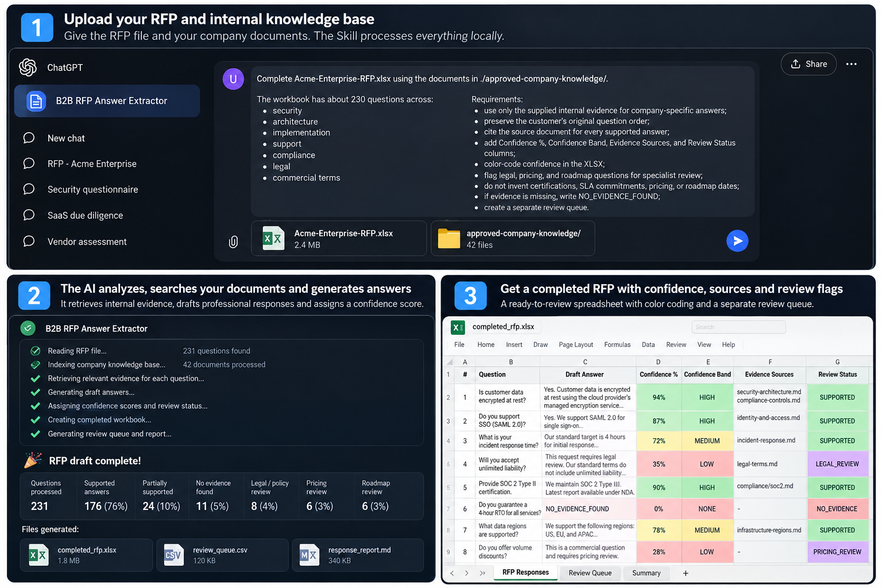This screenshot has height=588, width=882.
Task: Select the LEGAL_REVIEW status cell
Action: [837, 464]
